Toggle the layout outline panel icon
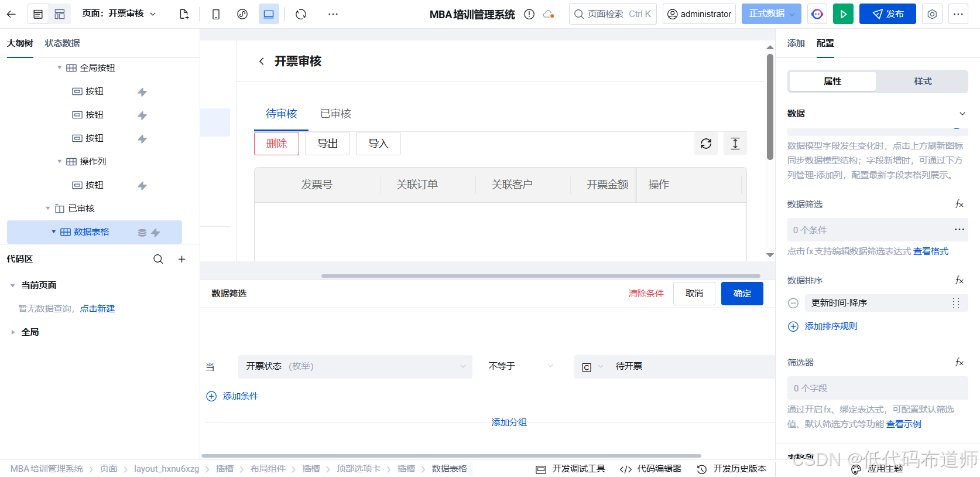 (x=60, y=14)
